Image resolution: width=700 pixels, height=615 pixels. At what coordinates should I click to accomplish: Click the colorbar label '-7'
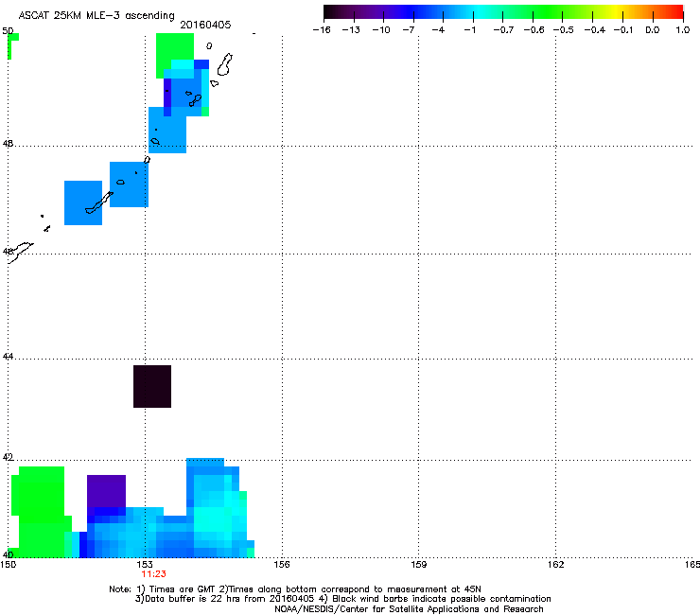click(x=409, y=30)
